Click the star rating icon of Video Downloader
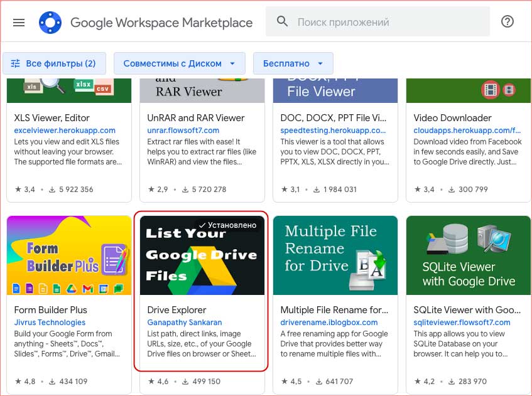This screenshot has width=532, height=396. coord(417,189)
